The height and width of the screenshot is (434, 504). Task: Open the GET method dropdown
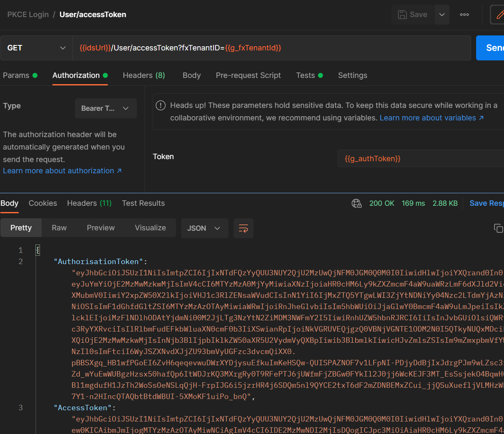point(36,48)
